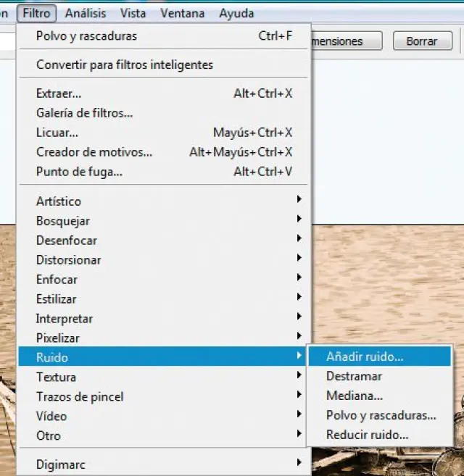Choose 'Mediana...' filter option
The width and height of the screenshot is (464, 476).
[x=354, y=396]
